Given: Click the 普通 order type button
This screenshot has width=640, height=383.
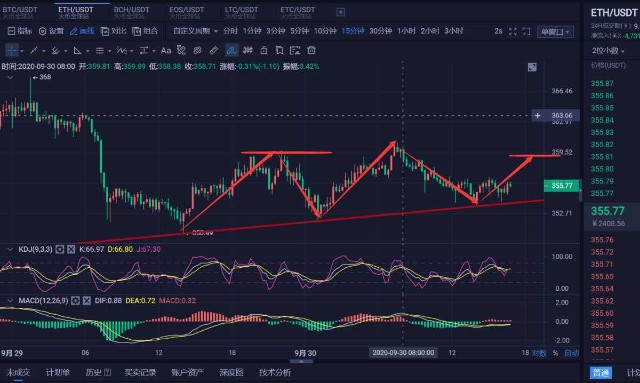Looking at the screenshot, I should 601,373.
